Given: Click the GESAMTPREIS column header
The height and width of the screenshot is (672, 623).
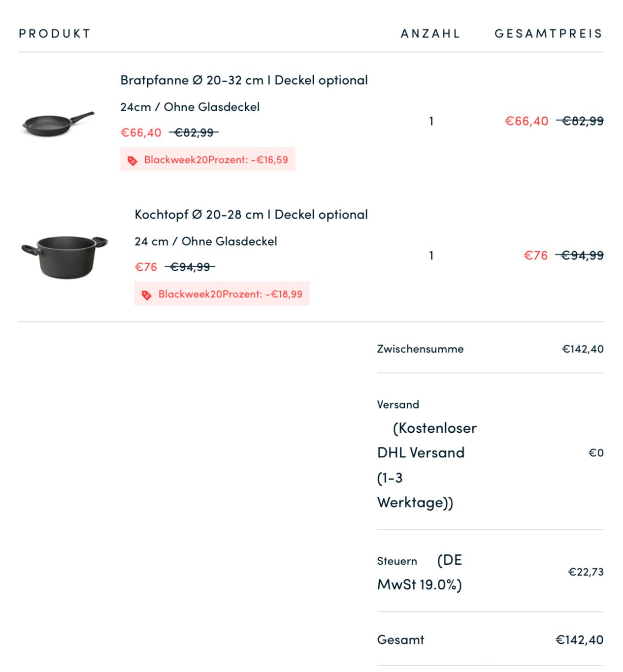Looking at the screenshot, I should click(549, 33).
